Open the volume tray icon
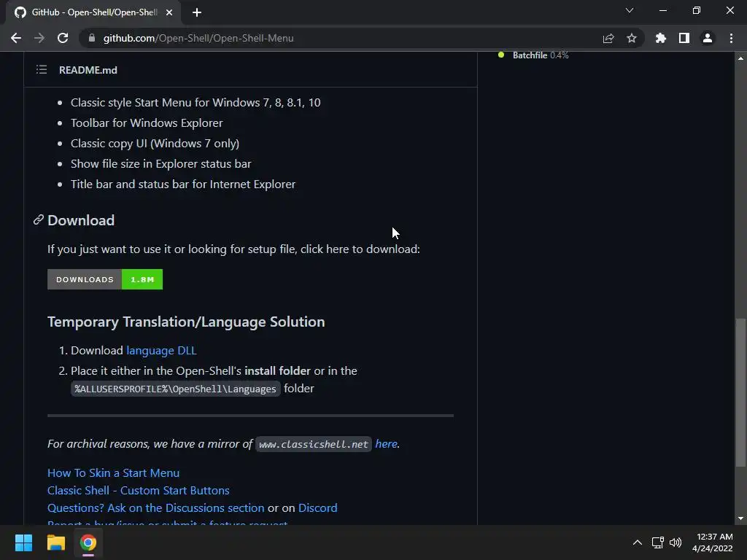Image resolution: width=747 pixels, height=560 pixels. (676, 542)
